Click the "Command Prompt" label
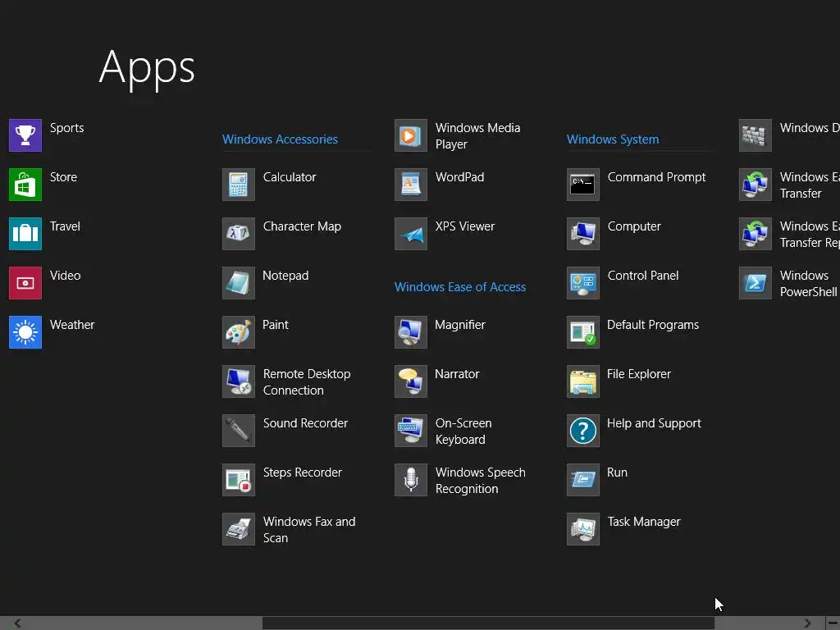The image size is (840, 630). pyautogui.click(x=657, y=177)
